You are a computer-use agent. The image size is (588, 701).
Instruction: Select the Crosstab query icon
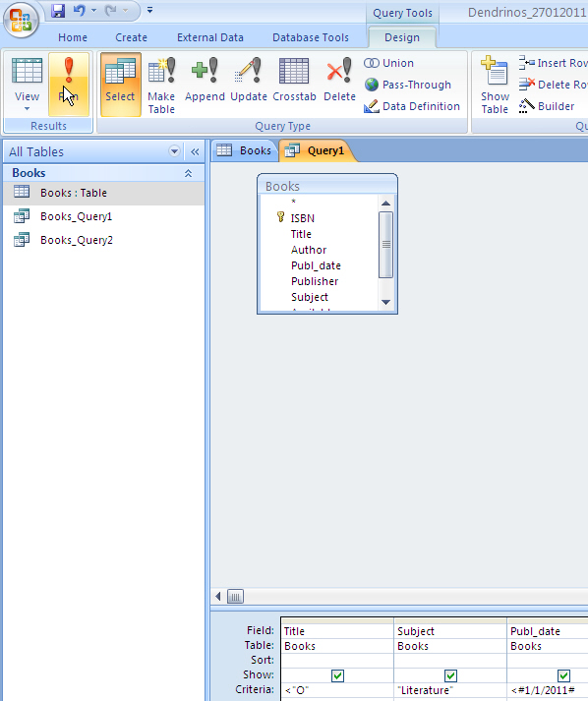click(294, 80)
